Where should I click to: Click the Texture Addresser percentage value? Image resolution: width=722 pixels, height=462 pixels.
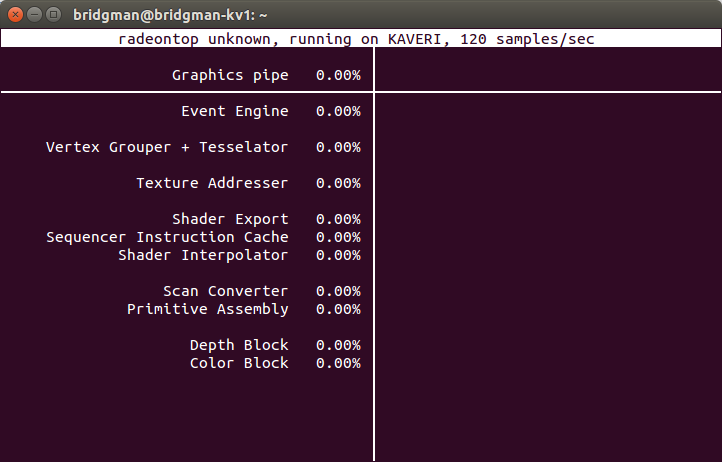(x=338, y=183)
